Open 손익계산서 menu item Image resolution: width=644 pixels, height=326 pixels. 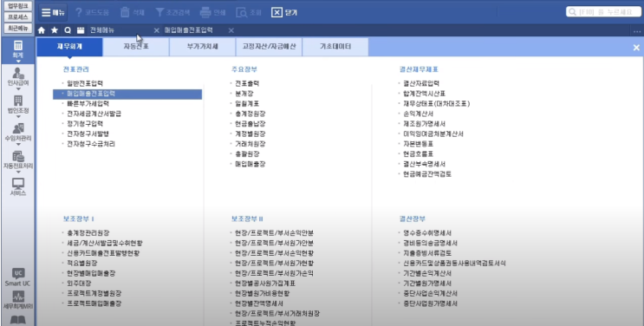point(418,114)
